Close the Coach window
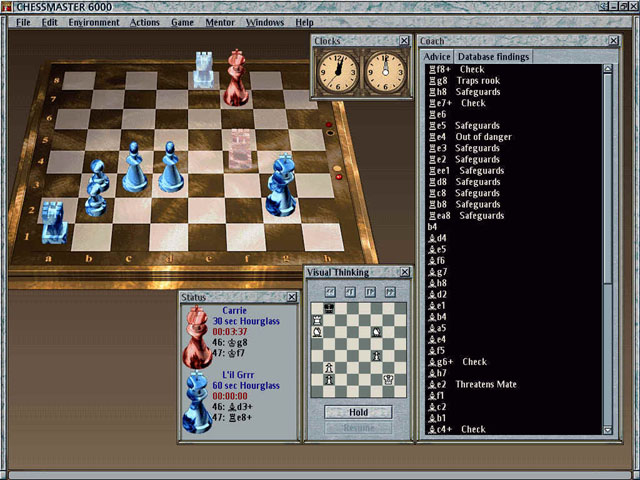The width and height of the screenshot is (640, 480). coord(613,41)
